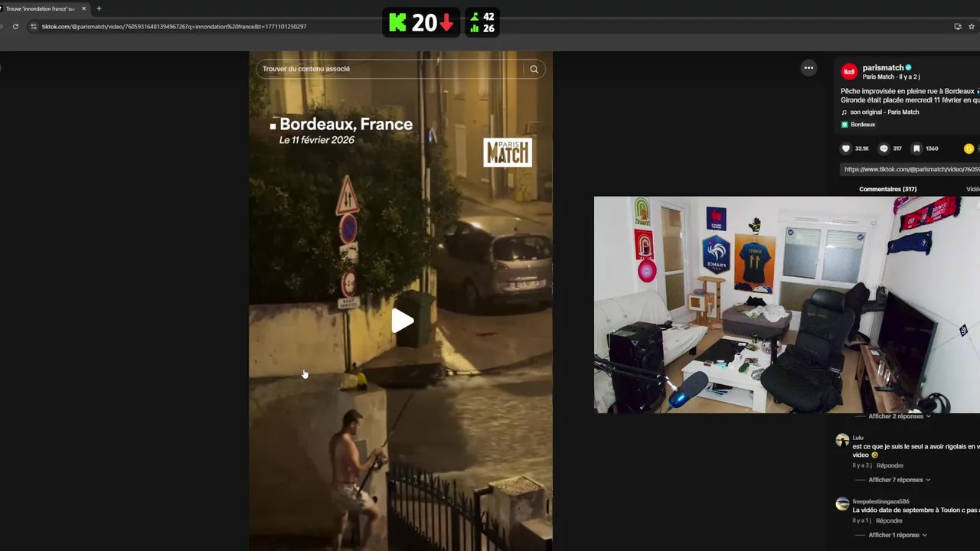Play the Bordeaux video
The height and width of the screenshot is (551, 980).
tap(402, 321)
